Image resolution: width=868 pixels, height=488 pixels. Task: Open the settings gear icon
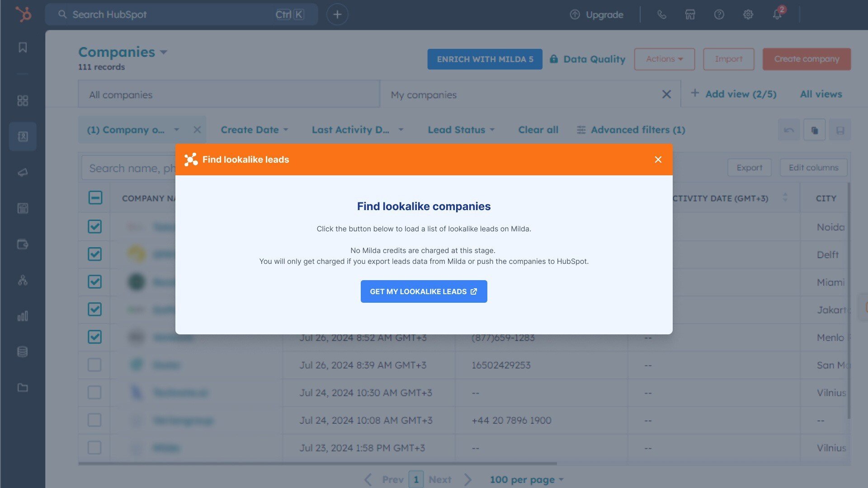(748, 14)
